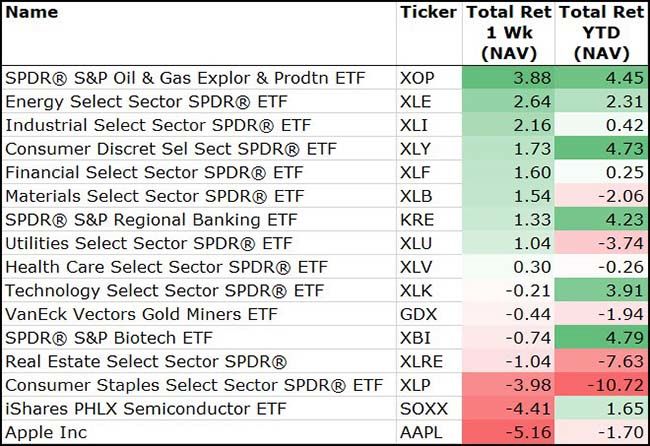Select the Total Ret 1 Wk header
Viewport: 650px width, 446px height.
pyautogui.click(x=508, y=32)
